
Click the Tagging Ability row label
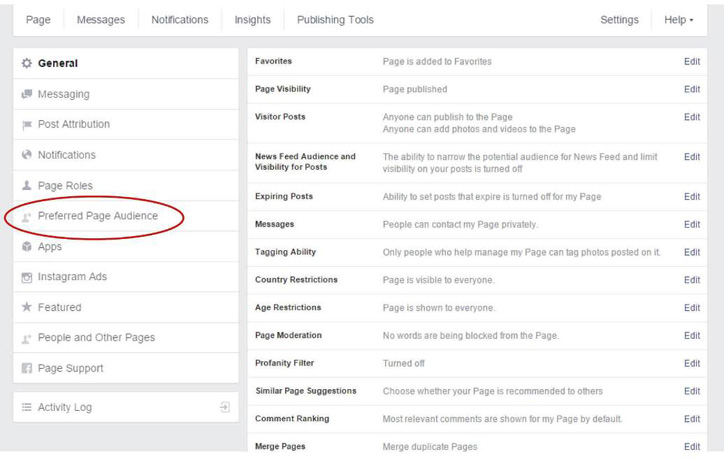(x=285, y=252)
